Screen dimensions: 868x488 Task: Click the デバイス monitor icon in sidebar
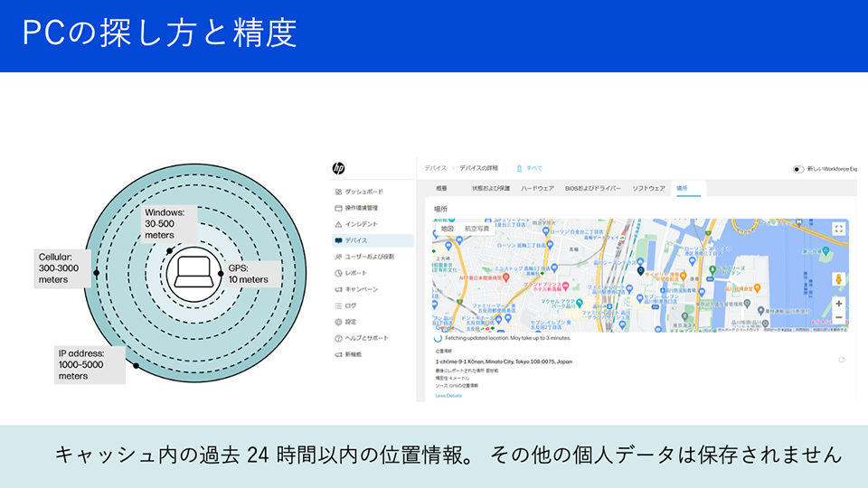point(338,240)
